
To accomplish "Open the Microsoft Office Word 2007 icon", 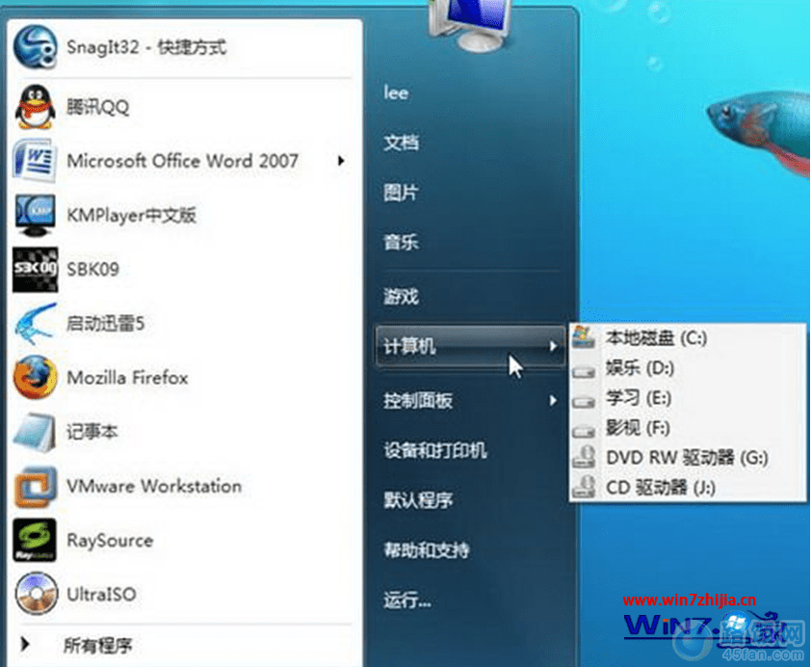I will [35, 161].
